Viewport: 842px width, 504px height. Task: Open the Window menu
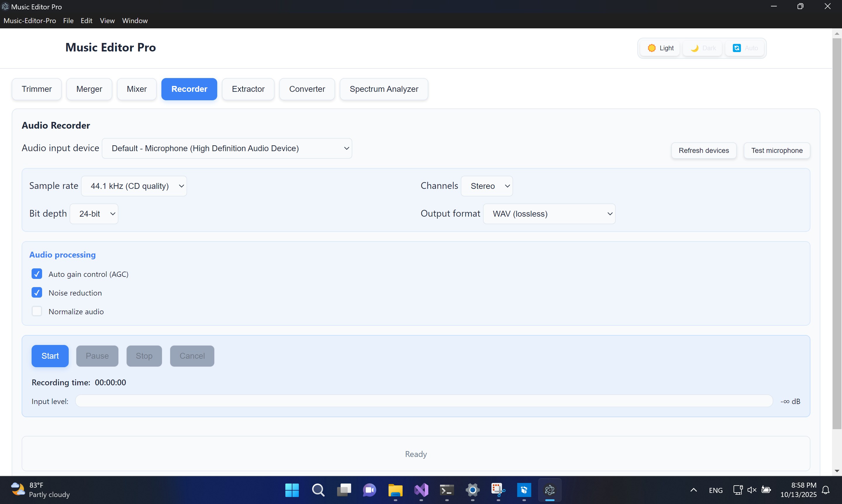click(x=135, y=21)
